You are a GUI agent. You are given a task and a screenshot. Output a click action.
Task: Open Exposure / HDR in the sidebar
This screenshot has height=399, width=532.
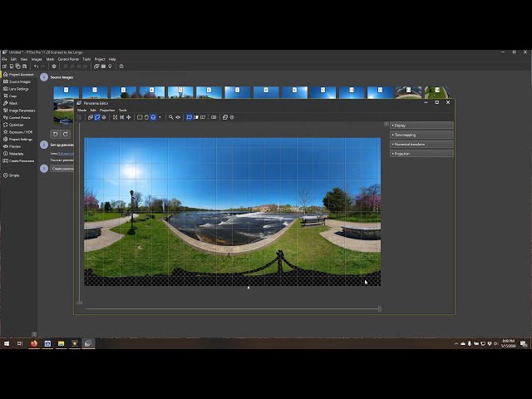point(18,132)
